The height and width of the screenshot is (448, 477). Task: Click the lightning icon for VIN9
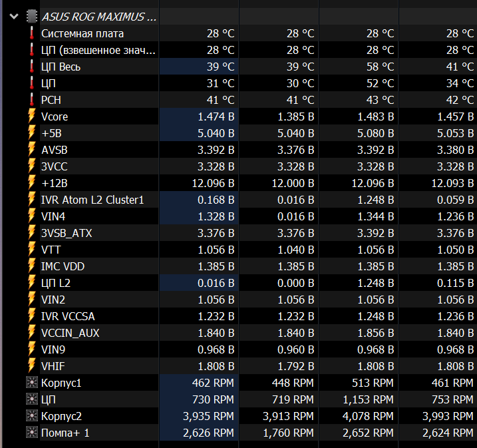pyautogui.click(x=32, y=349)
